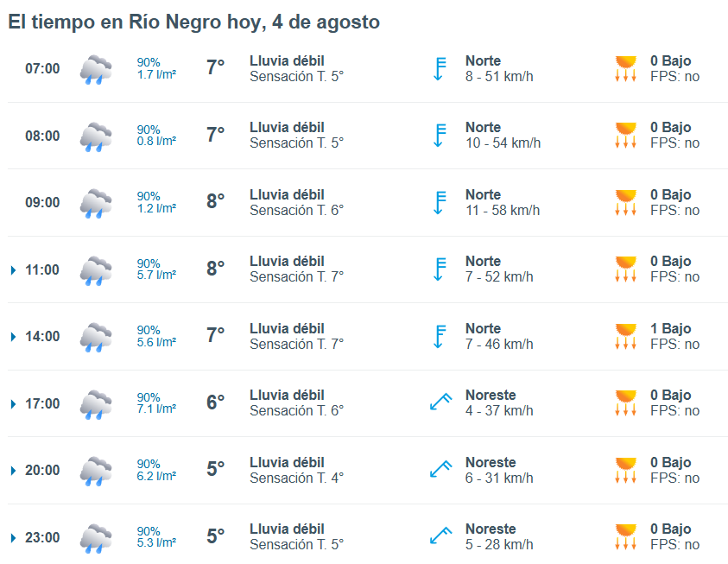Expand the 14:00 forecast details
The image size is (728, 564).
(13, 337)
